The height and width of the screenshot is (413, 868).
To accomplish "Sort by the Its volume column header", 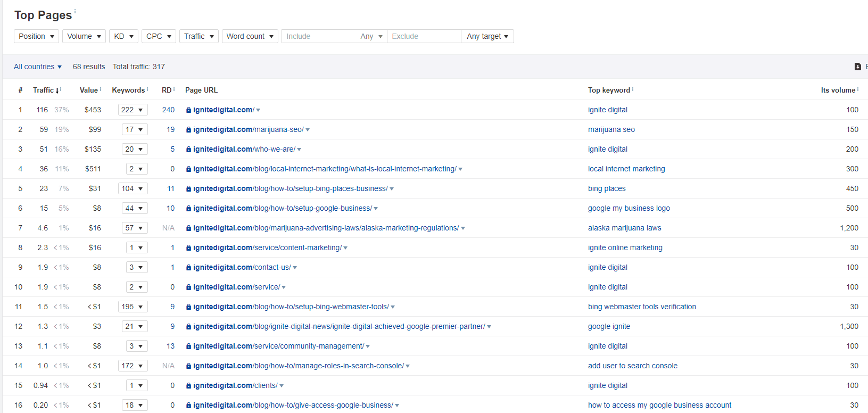I will point(838,90).
